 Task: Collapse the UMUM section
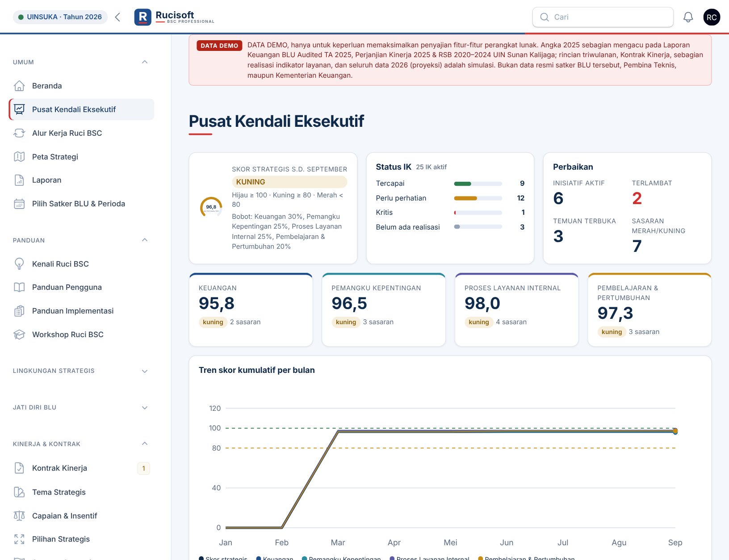click(x=145, y=62)
